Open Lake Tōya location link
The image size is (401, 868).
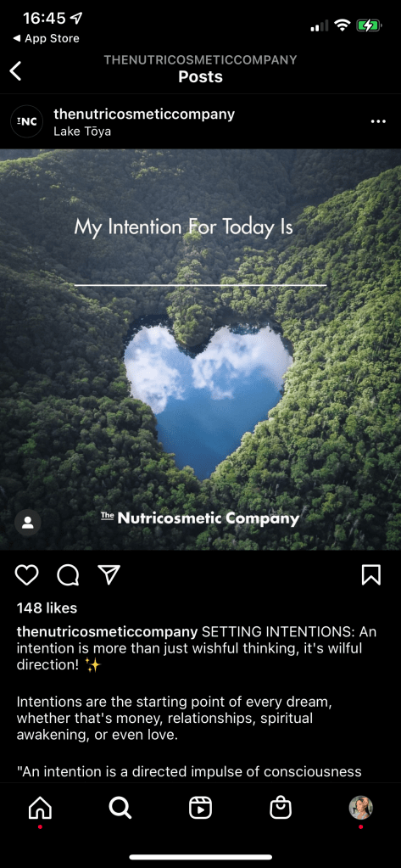pos(82,132)
